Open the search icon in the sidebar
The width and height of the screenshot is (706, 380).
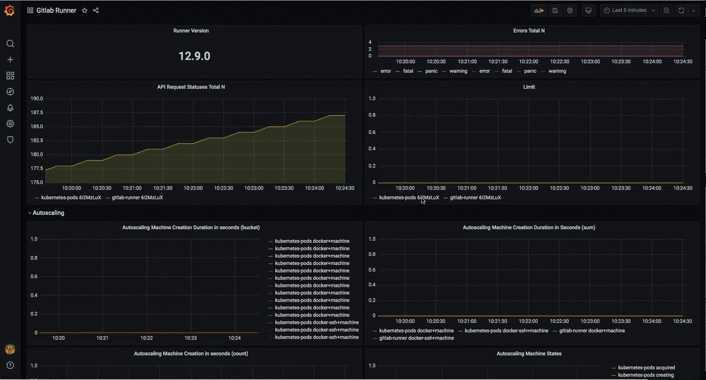pyautogui.click(x=10, y=44)
